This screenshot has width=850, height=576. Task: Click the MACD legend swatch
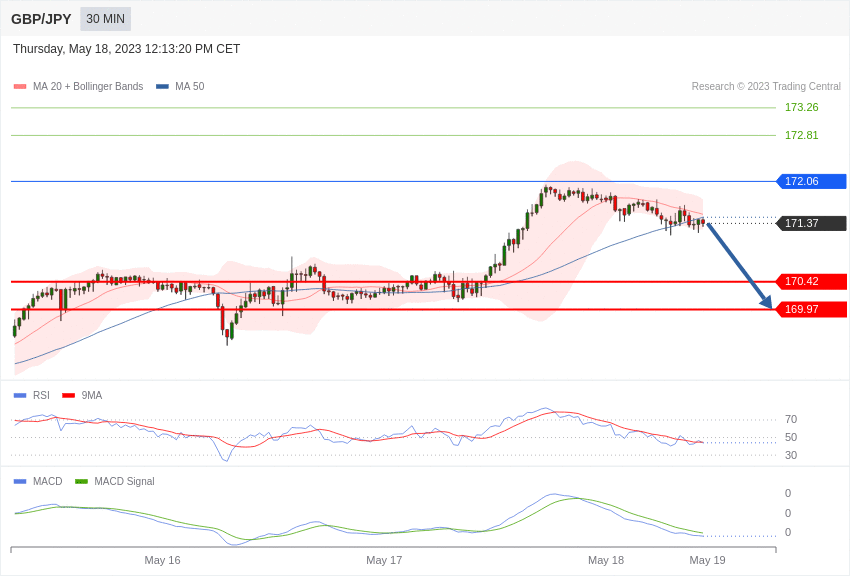[20, 481]
